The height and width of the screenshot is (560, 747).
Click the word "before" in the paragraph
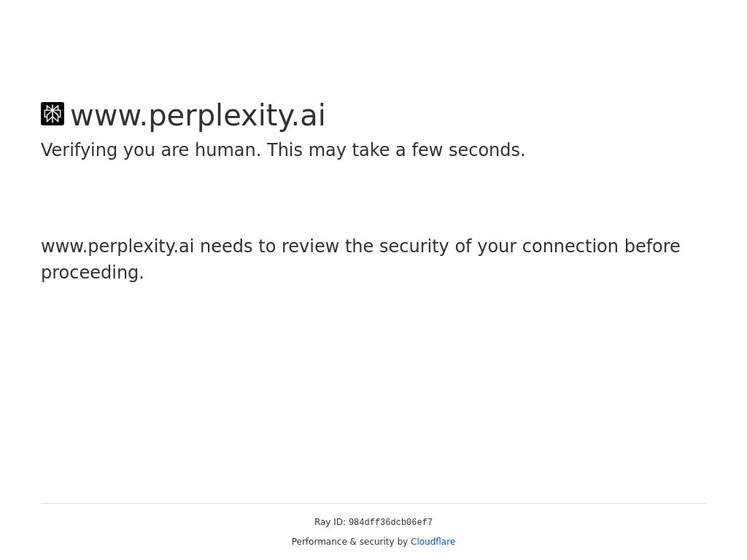tap(652, 246)
